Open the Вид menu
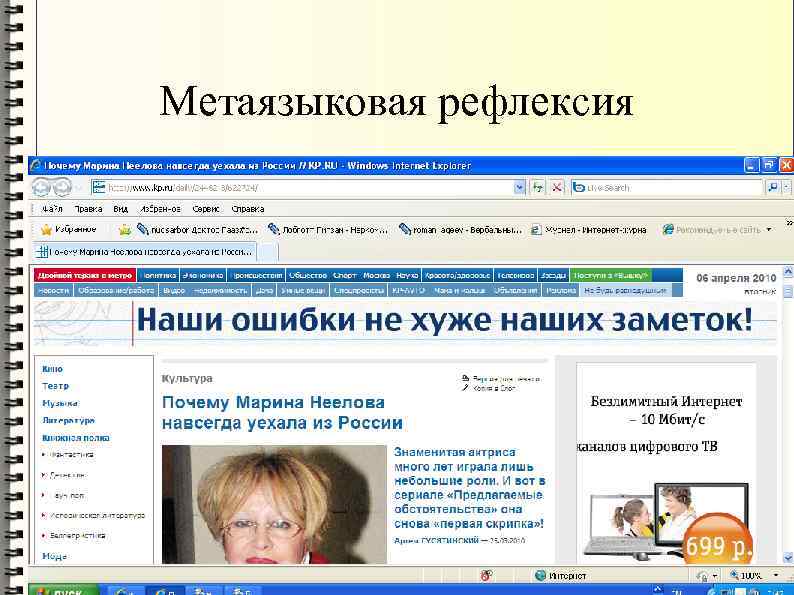This screenshot has height=595, width=794. 121,209
